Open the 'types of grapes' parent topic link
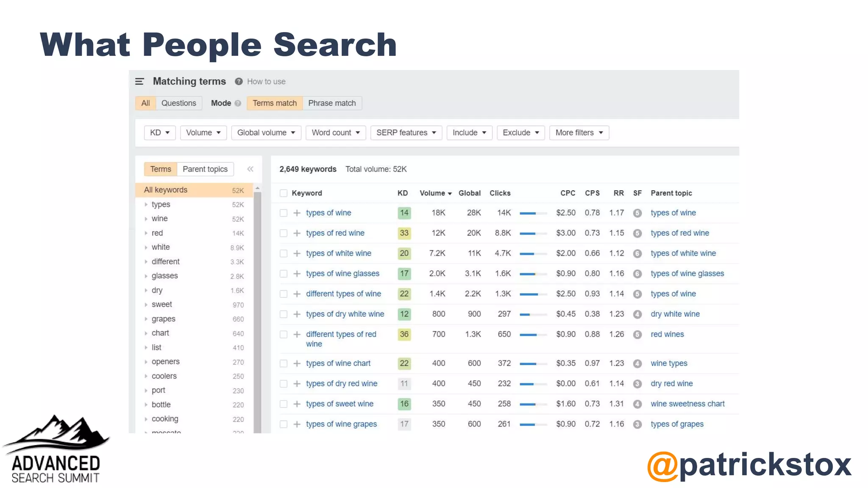 677,424
